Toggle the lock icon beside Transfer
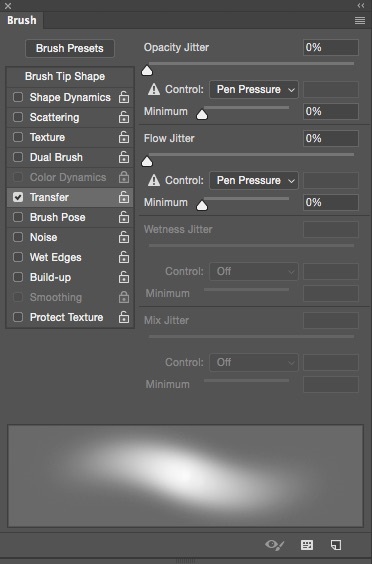 124,197
